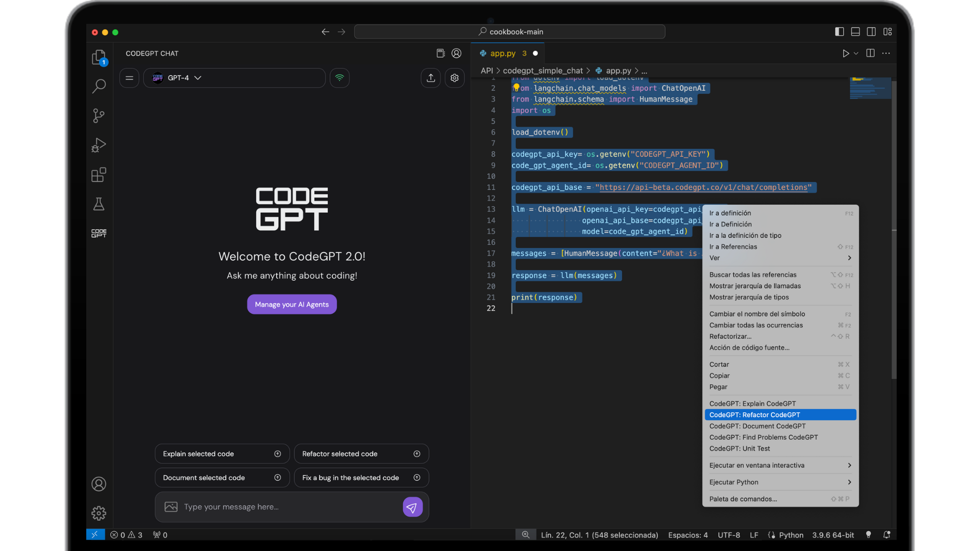This screenshot has height=551, width=980.
Task: Click Document selected code button
Action: 222,478
